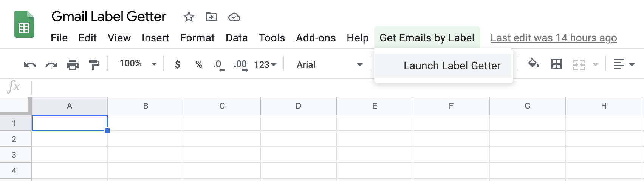Select column G header
The height and width of the screenshot is (181, 644).
[x=528, y=106]
